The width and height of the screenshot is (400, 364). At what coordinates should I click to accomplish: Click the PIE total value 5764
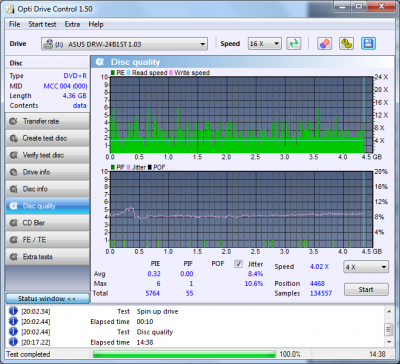click(153, 294)
